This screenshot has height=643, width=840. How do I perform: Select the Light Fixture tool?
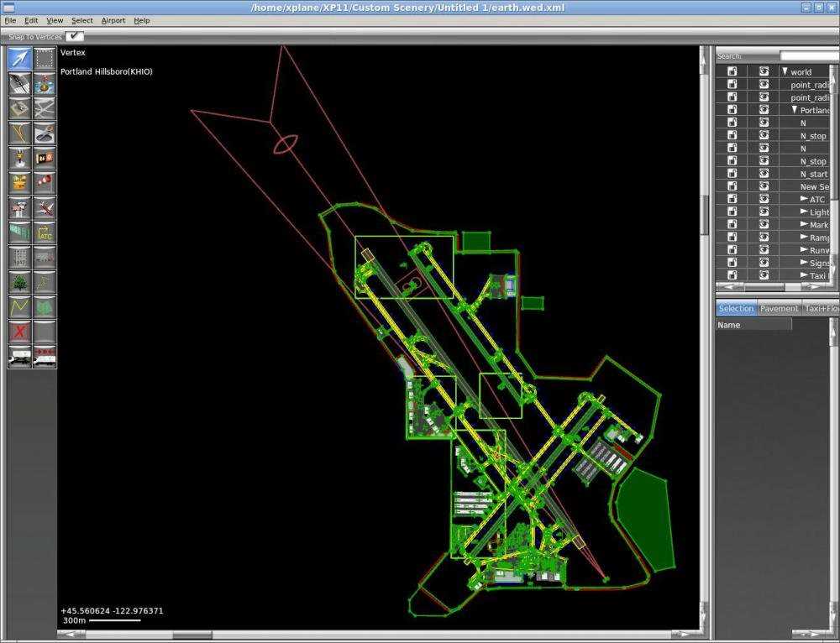(x=19, y=158)
